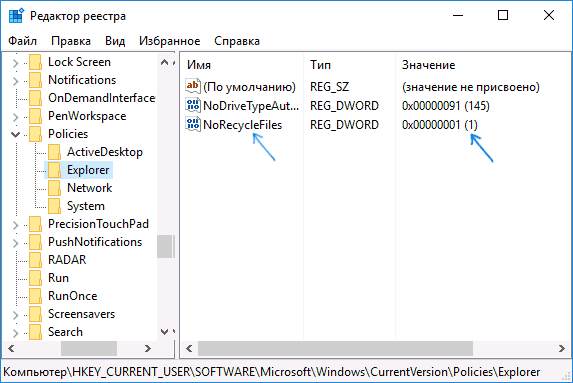Click the System folder icon
This screenshot has height=383, width=573.
54,206
